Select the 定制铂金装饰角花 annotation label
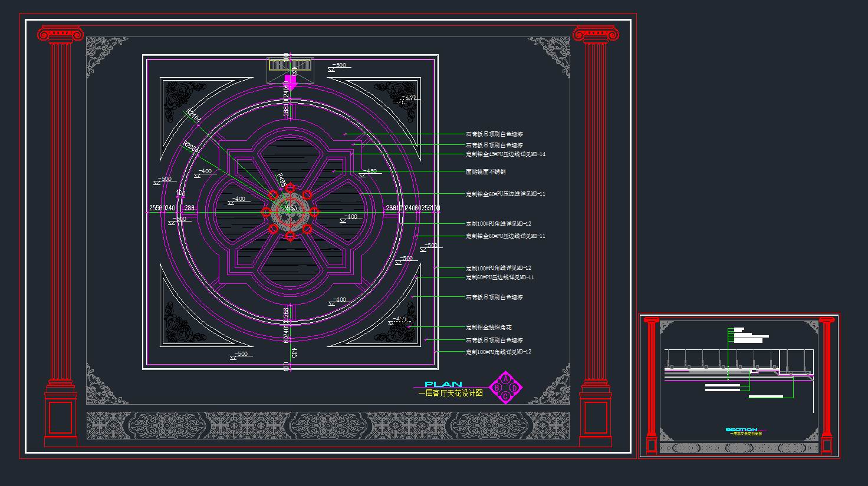868x486 pixels. 489,328
